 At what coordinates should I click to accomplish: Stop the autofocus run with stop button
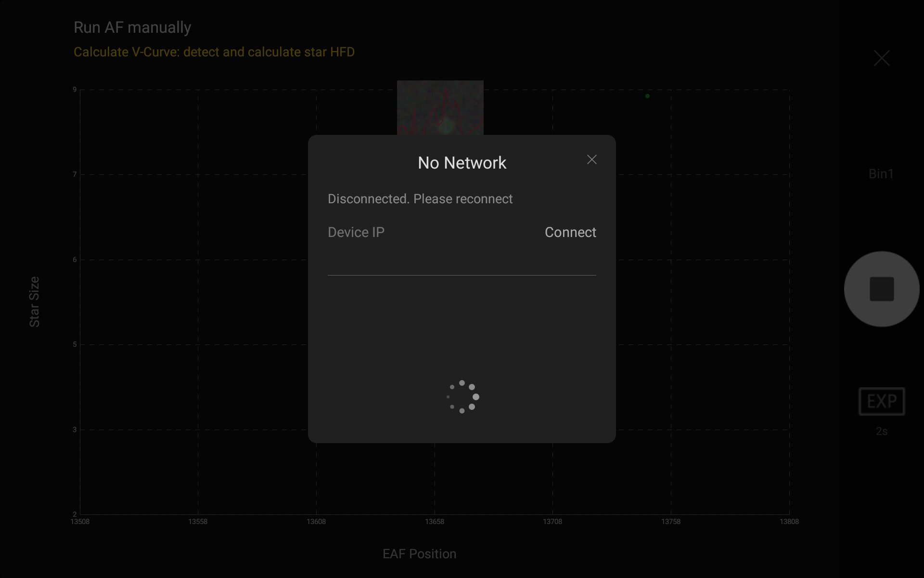881,289
